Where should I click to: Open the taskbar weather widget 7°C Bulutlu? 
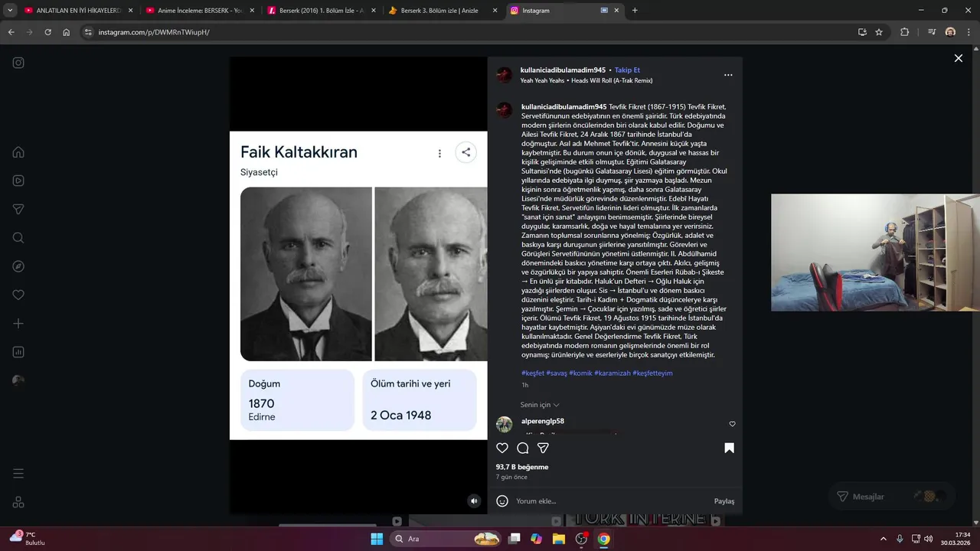click(x=28, y=538)
